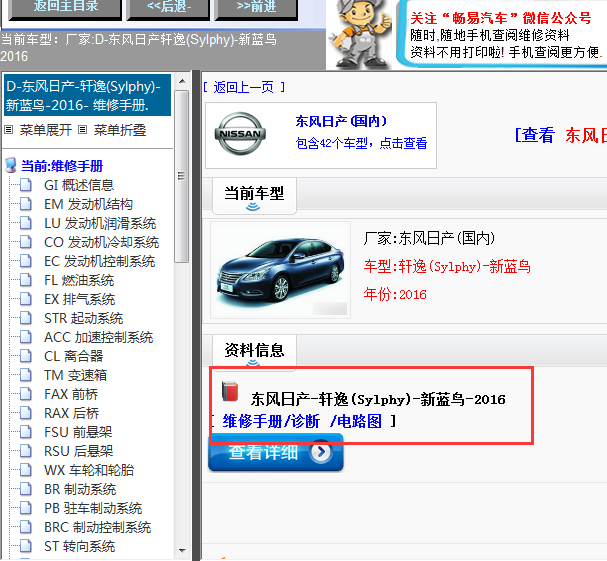607x561 pixels.
Task: Open 维修手册/诊断 /电路图 link
Action: tap(302, 421)
